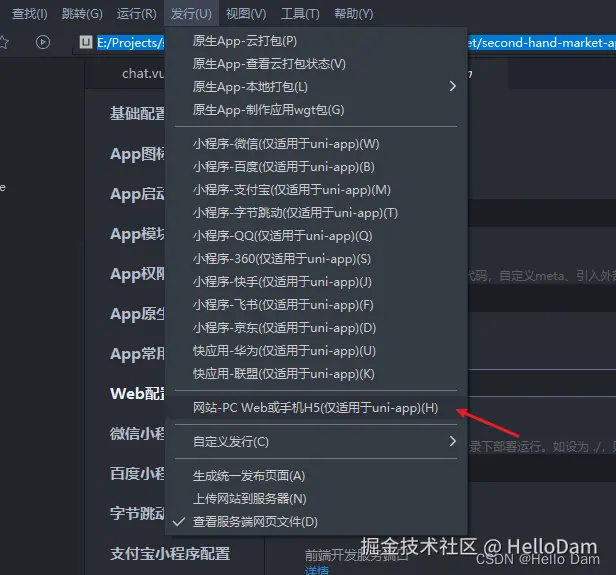Viewport: 616px width, 575px height.
Task: Open the 运行(R) menu
Action: pos(136,14)
